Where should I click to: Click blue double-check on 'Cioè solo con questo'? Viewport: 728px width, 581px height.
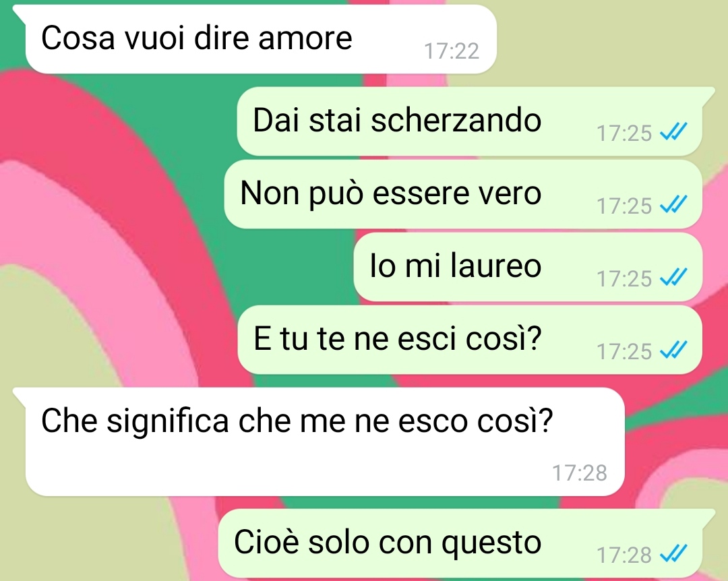pos(673,555)
